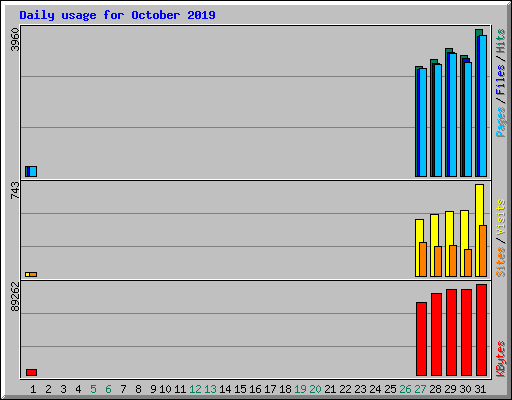Click day number 25 on the axis
This screenshot has height=400, width=512.
click(x=390, y=389)
